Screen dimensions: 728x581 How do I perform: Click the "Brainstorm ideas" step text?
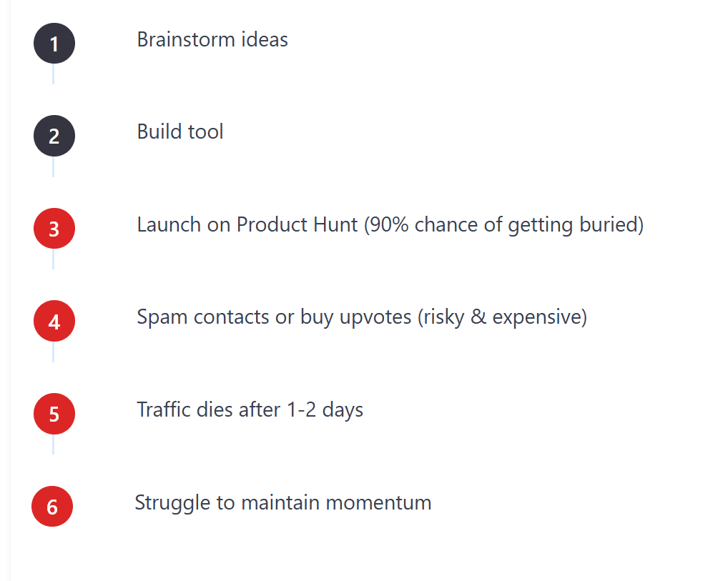[x=212, y=39]
